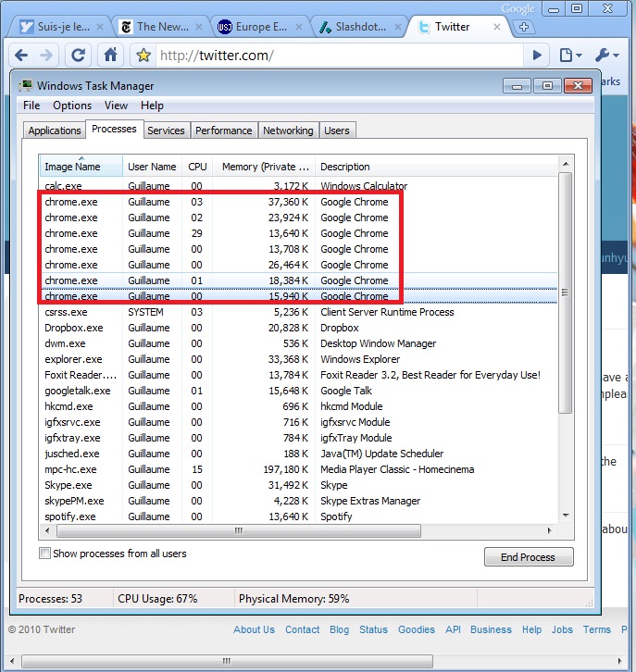Select the Dropbox.exe process

(298, 328)
